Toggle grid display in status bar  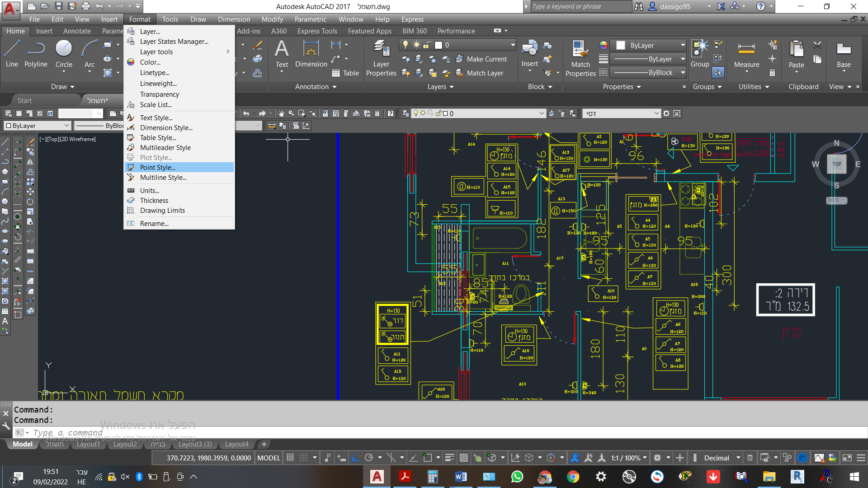(290, 458)
